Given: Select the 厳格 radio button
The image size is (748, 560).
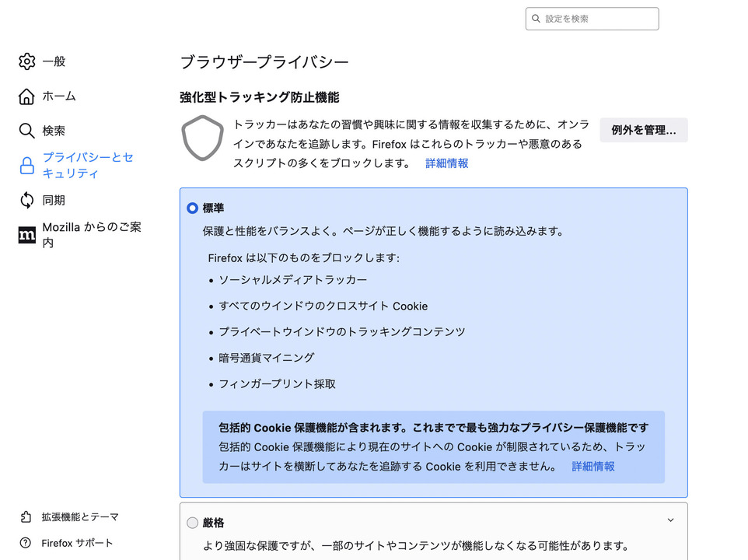Looking at the screenshot, I should point(192,523).
